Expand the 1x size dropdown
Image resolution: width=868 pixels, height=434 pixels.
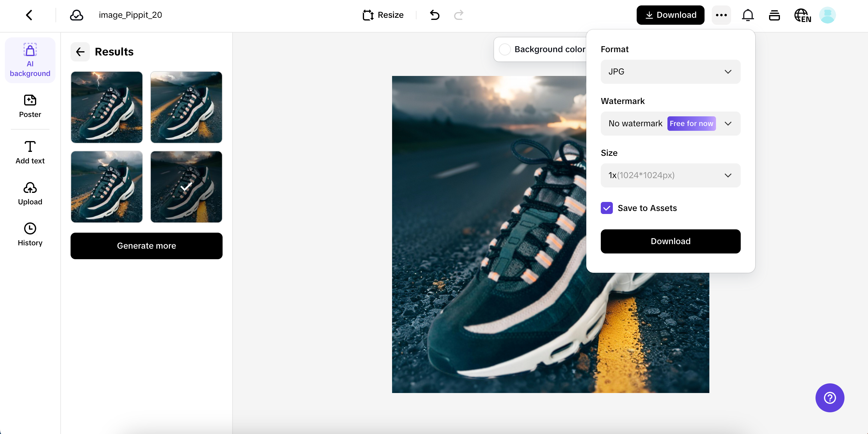[670, 175]
